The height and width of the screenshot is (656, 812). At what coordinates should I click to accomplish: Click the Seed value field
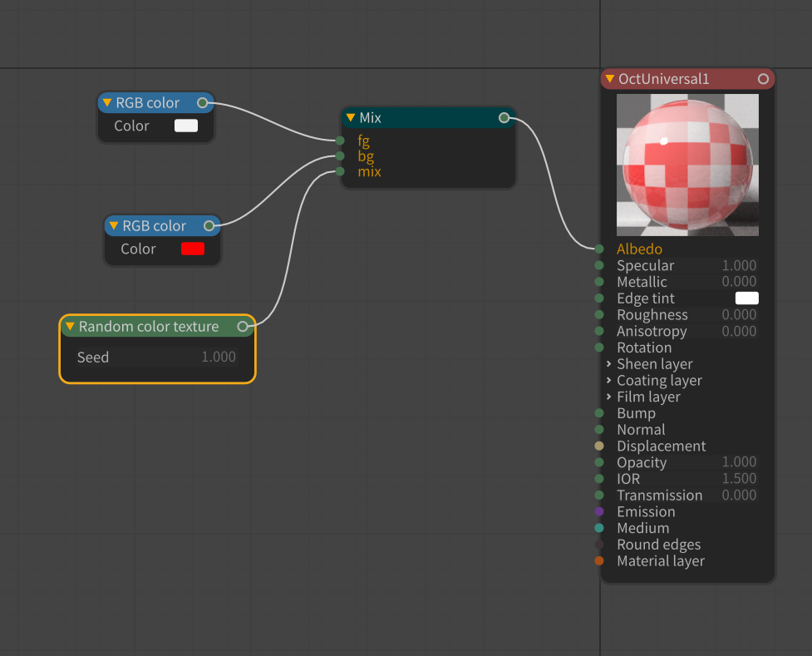pyautogui.click(x=157, y=357)
